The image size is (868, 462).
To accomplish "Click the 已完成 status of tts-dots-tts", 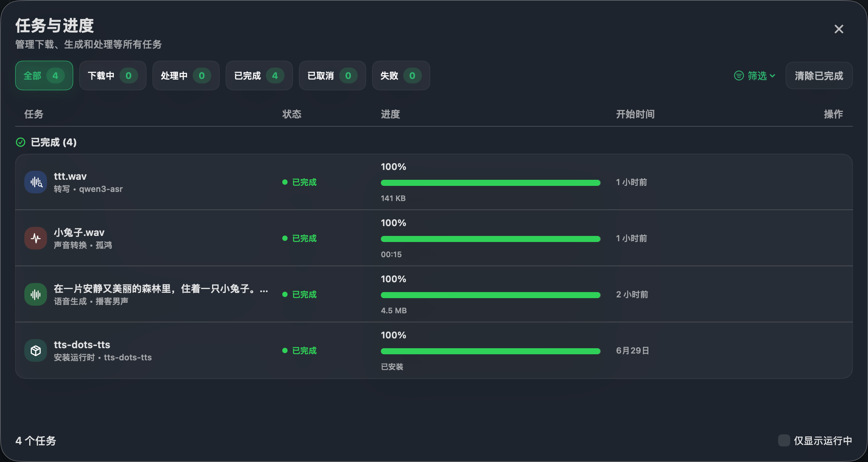I will click(300, 350).
